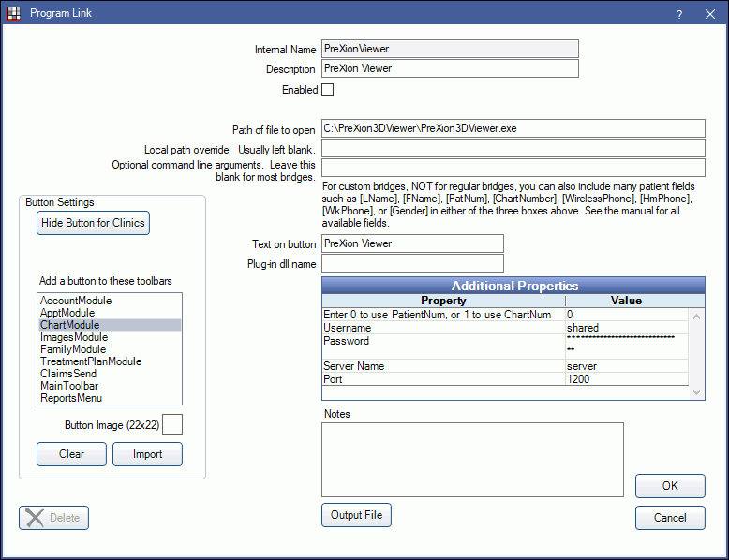This screenshot has width=729, height=560.
Task: Focus the Local path override field
Action: 513,148
